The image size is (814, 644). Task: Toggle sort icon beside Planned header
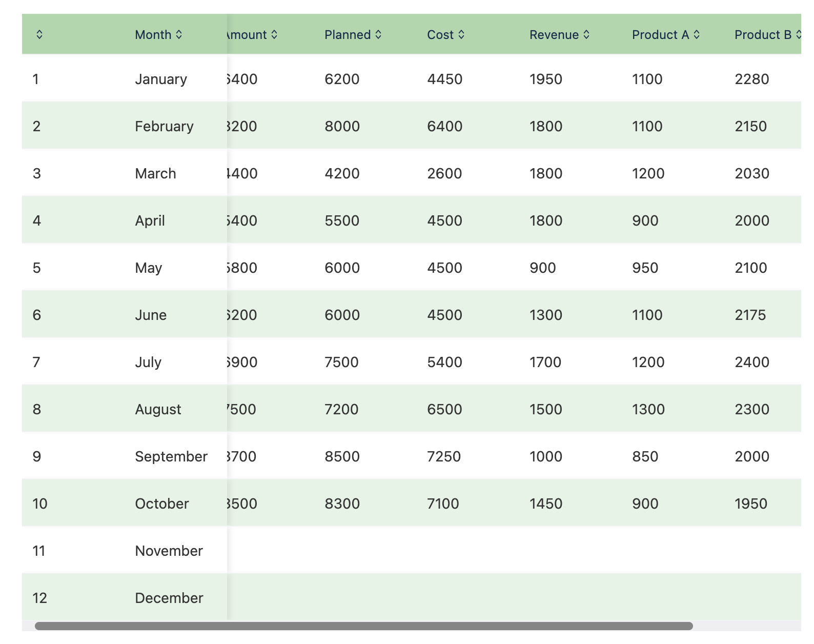[378, 34]
